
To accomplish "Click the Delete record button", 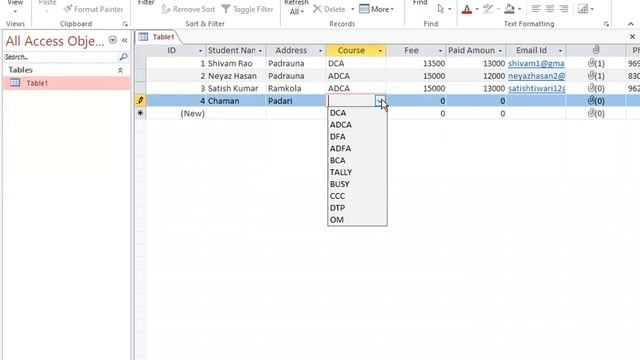I will [x=329, y=9].
